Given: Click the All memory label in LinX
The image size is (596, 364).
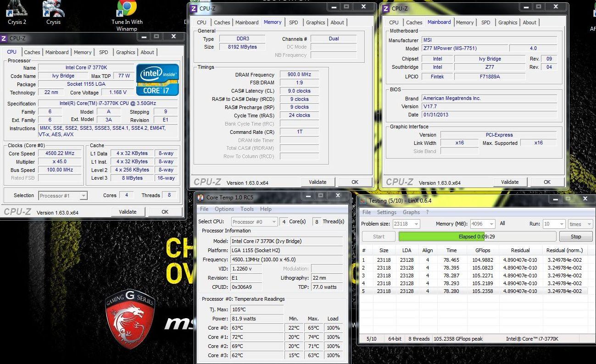Looking at the screenshot, I should coord(502,224).
